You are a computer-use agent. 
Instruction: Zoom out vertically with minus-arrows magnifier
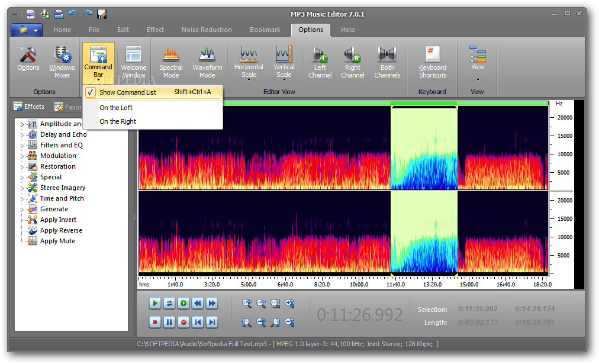(x=289, y=323)
